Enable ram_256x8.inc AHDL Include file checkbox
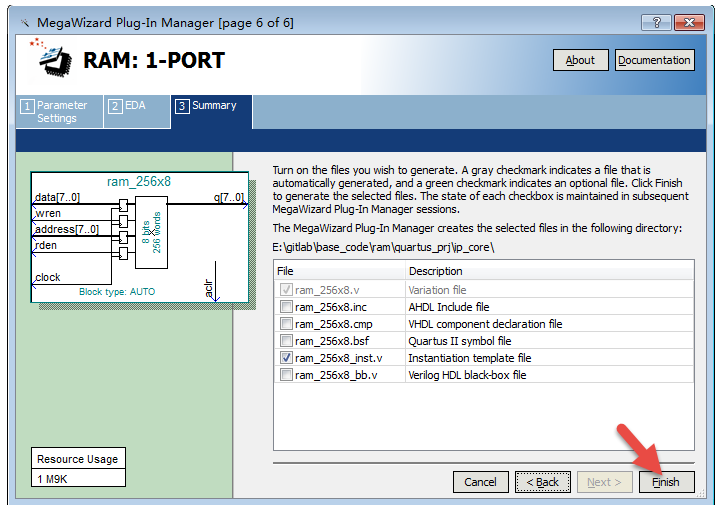 286,307
